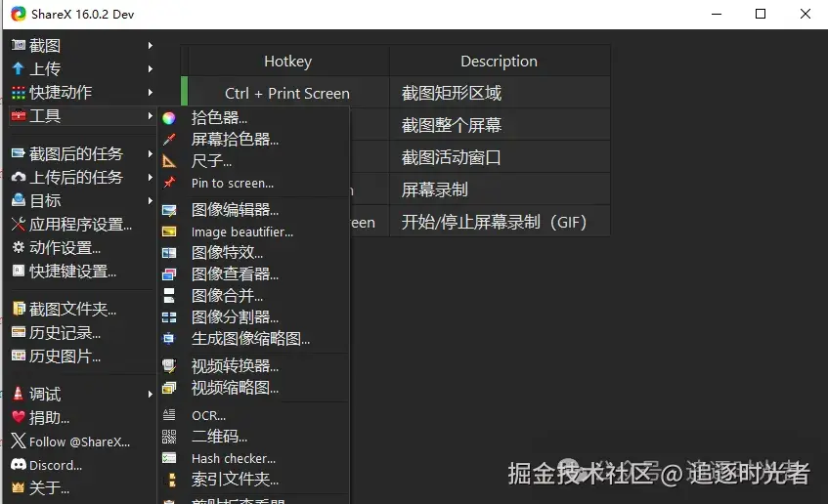The image size is (828, 504).
Task: Expand the 目标 submenu arrow
Action: pyautogui.click(x=151, y=200)
